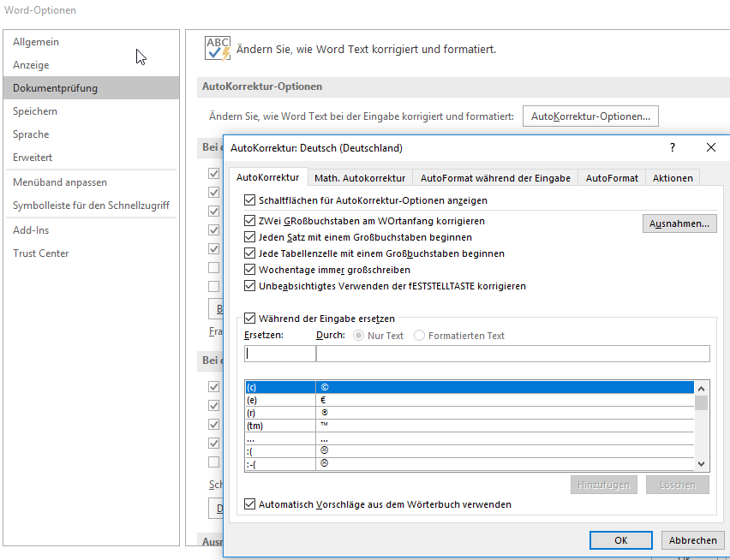The image size is (730, 560).
Task: Select the Formatierten Text radio button
Action: pyautogui.click(x=419, y=336)
